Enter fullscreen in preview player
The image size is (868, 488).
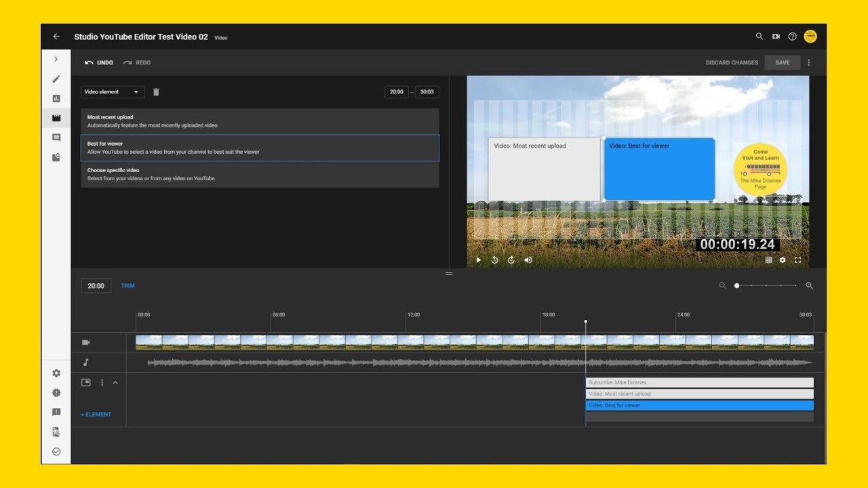(797, 260)
